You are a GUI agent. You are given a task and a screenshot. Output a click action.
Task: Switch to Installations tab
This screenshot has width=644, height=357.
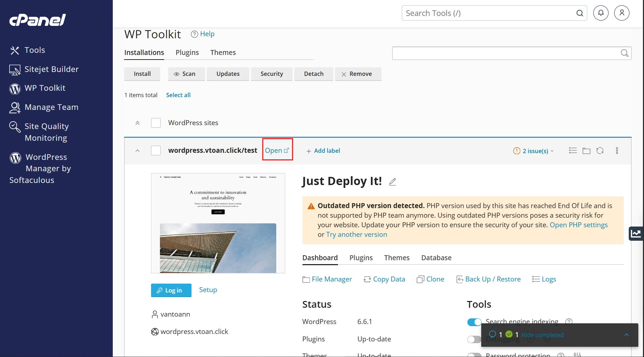(144, 52)
